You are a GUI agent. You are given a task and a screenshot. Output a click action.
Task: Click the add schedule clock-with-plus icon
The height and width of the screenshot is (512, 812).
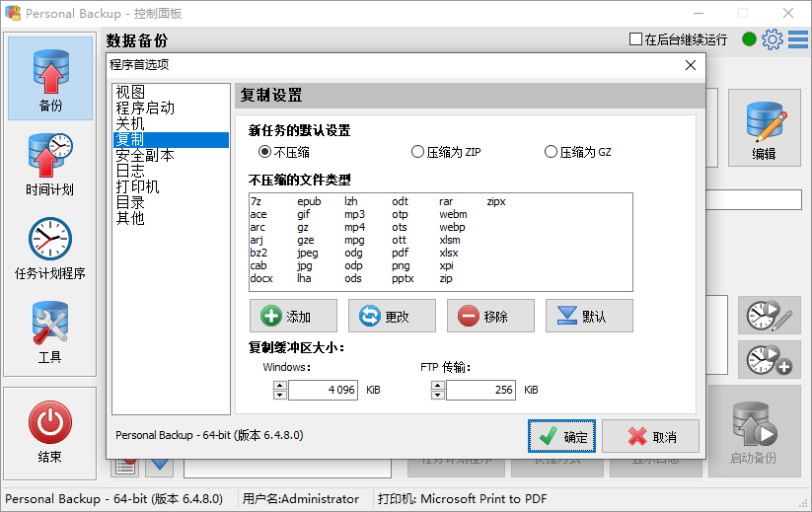[x=770, y=360]
